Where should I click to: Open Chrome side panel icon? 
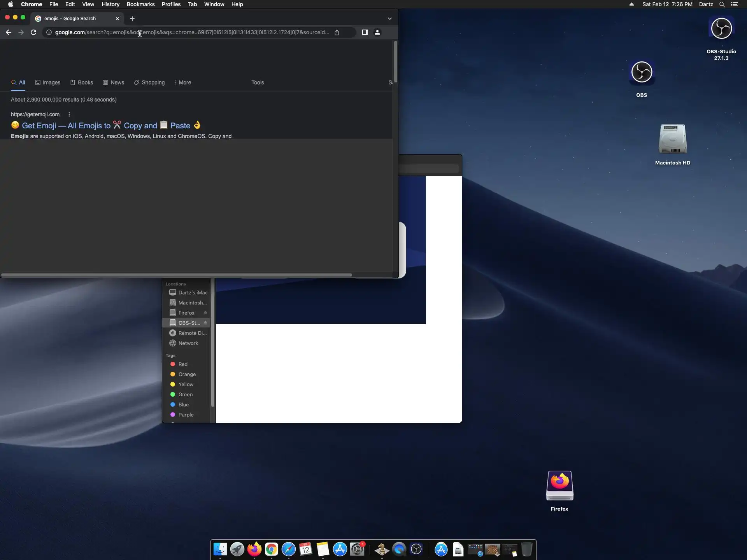point(365,32)
